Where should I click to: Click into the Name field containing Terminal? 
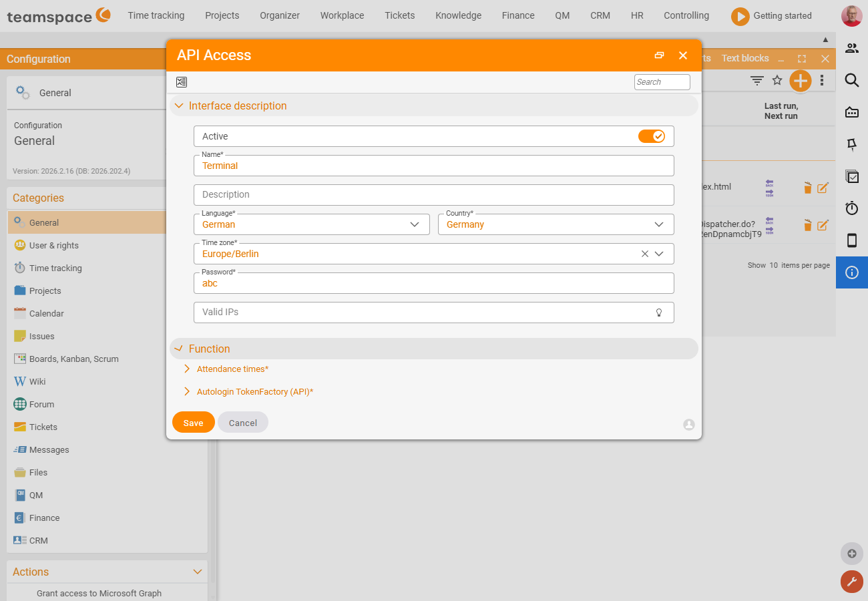pyautogui.click(x=434, y=166)
